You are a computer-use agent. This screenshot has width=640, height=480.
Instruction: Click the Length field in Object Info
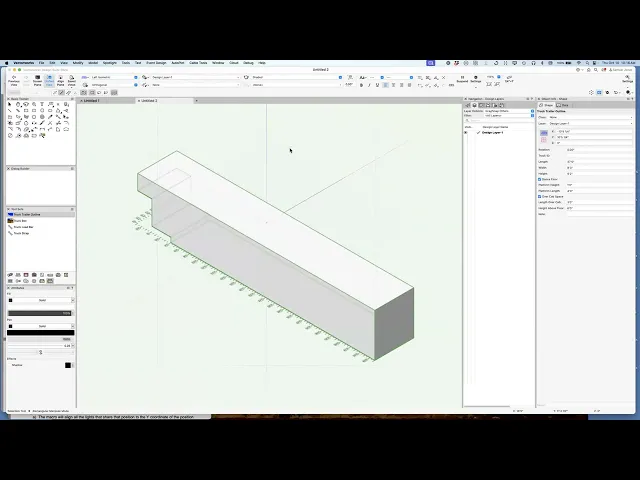[600, 162]
